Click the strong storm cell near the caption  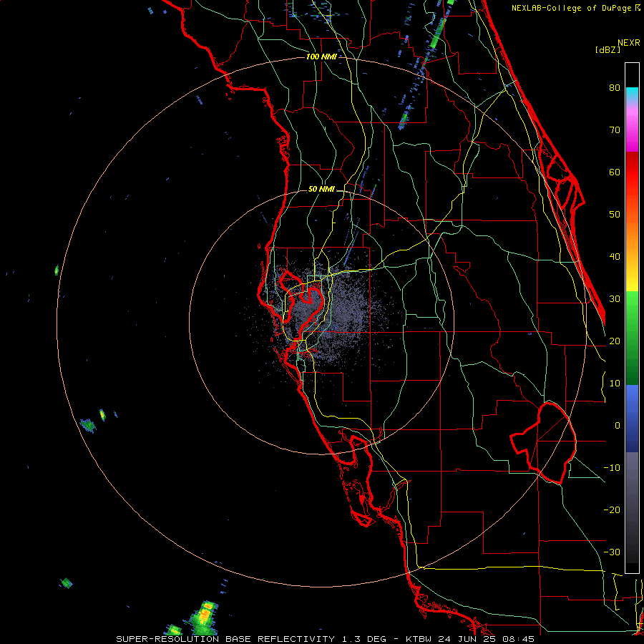click(204, 618)
